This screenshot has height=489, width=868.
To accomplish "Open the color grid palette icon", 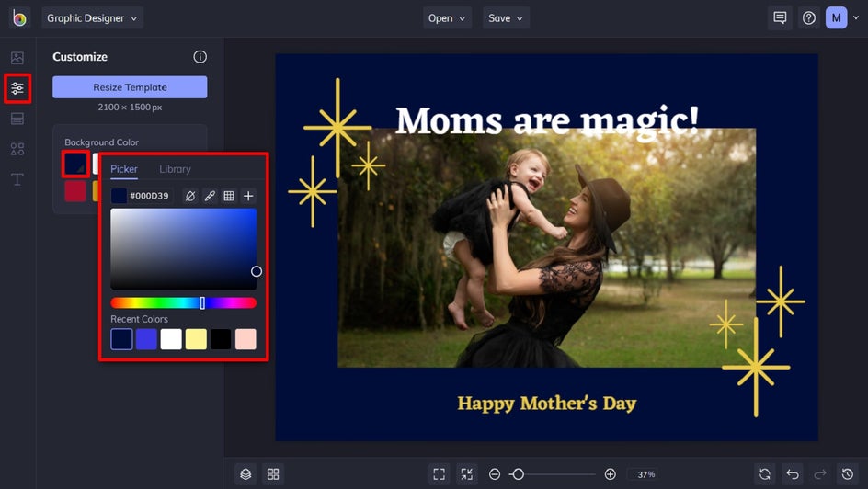I will click(229, 196).
